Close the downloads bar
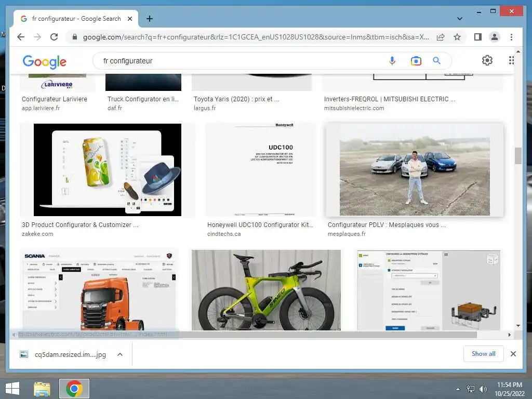This screenshot has width=532, height=399. (513, 354)
